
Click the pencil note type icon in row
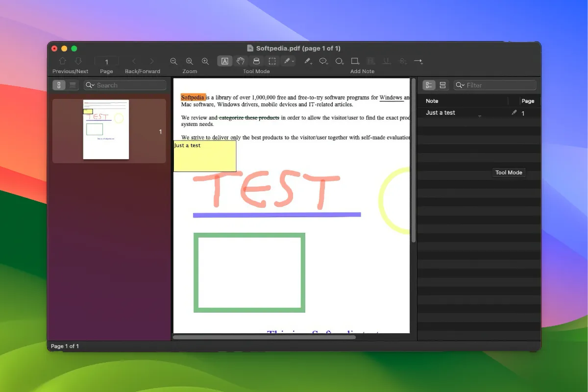click(x=514, y=113)
